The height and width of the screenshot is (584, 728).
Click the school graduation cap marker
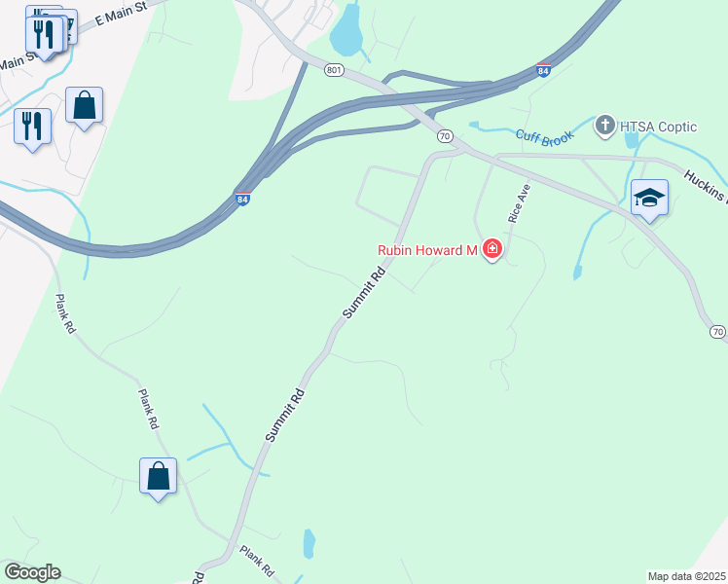click(649, 199)
